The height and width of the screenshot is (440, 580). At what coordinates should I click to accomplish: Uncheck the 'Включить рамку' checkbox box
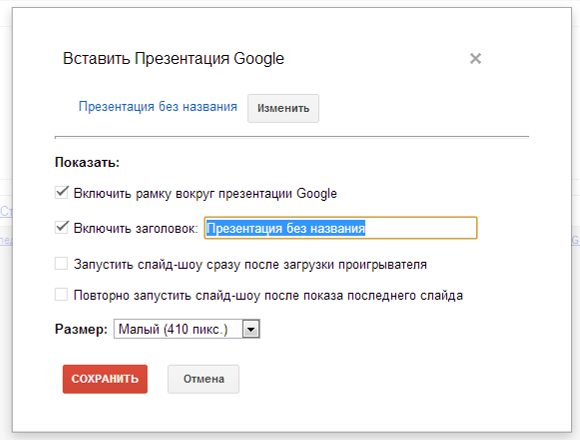61,193
